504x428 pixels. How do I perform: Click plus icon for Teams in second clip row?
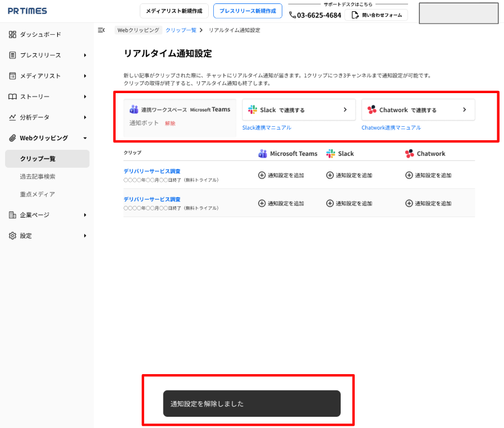[262, 204]
